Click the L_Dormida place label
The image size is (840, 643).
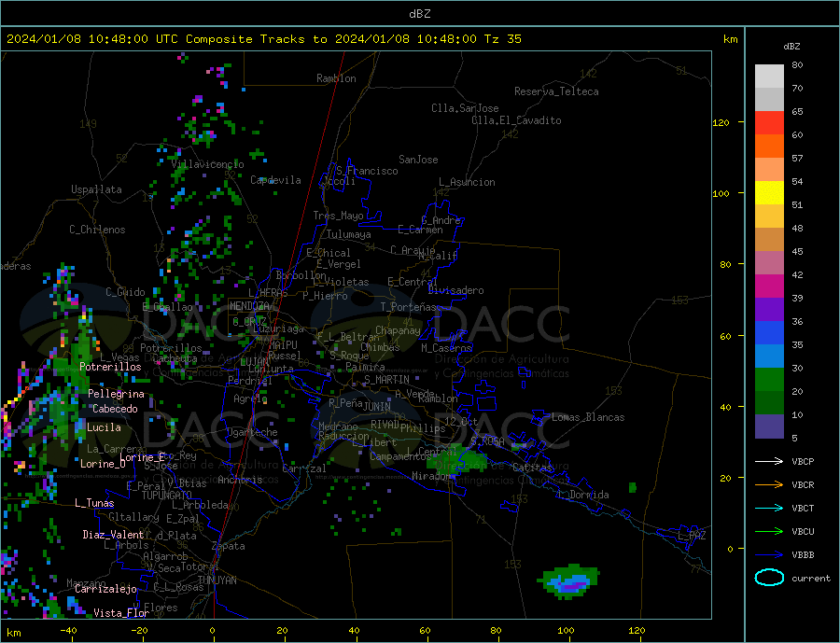583,495
